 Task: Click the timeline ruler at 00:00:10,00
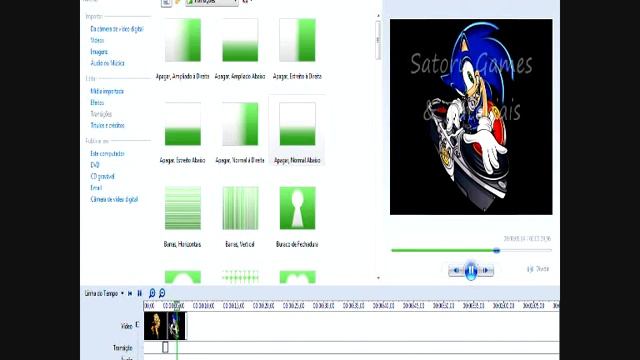click(203, 306)
